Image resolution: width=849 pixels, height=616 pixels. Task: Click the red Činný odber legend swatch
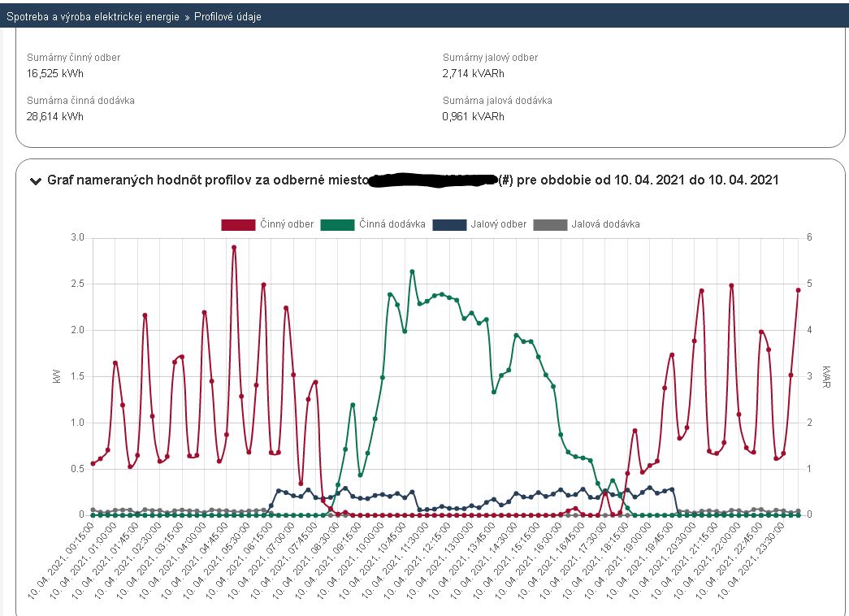(238, 224)
